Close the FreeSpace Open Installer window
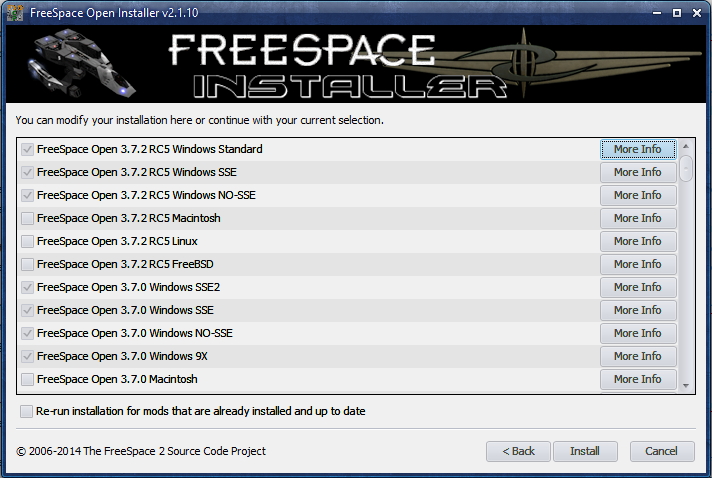The image size is (712, 478). (x=696, y=12)
